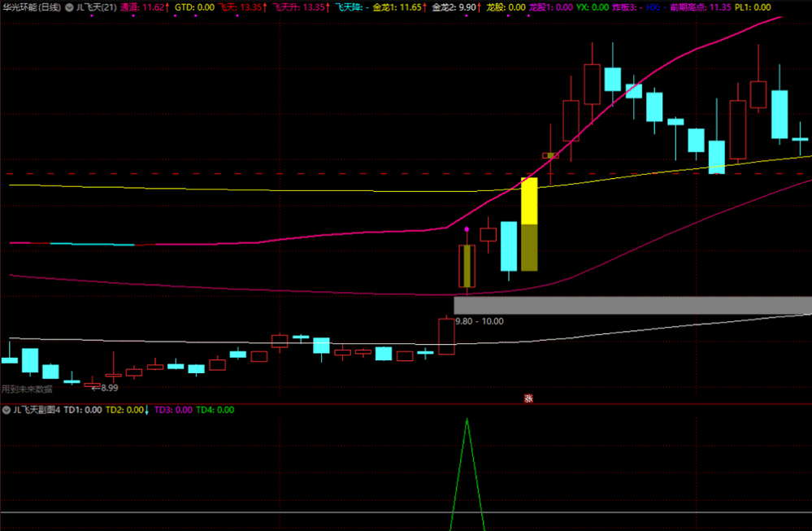812x531 pixels.
Task: Click the YX: 0.00 indicator value
Action: point(593,8)
